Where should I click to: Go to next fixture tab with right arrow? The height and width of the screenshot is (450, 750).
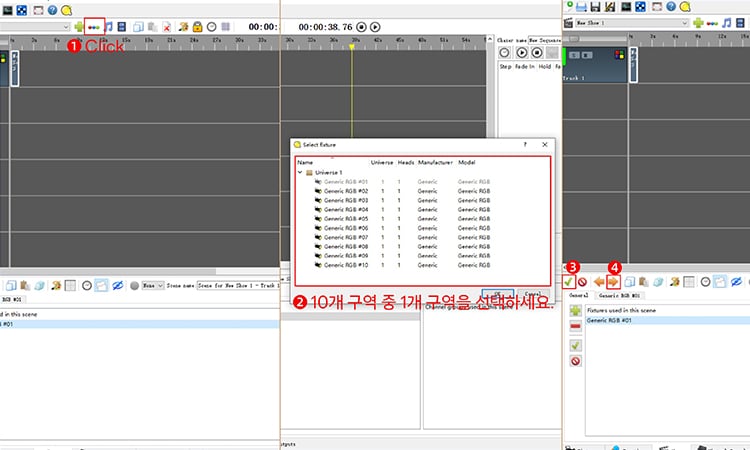coord(613,282)
